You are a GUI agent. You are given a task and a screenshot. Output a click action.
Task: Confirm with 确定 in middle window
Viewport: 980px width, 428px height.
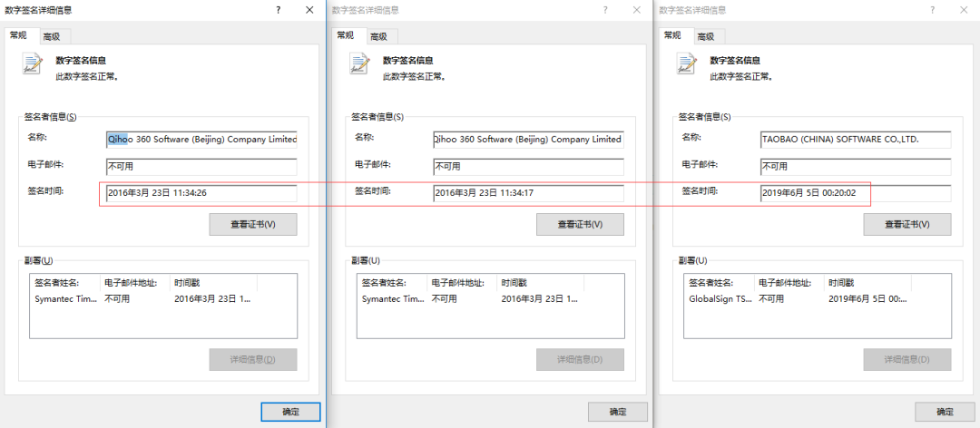[618, 412]
